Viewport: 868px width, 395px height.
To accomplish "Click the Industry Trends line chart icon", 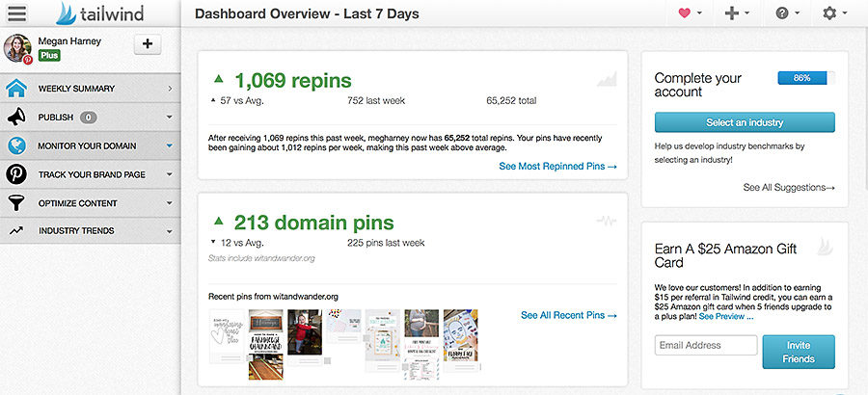I will pyautogui.click(x=16, y=230).
